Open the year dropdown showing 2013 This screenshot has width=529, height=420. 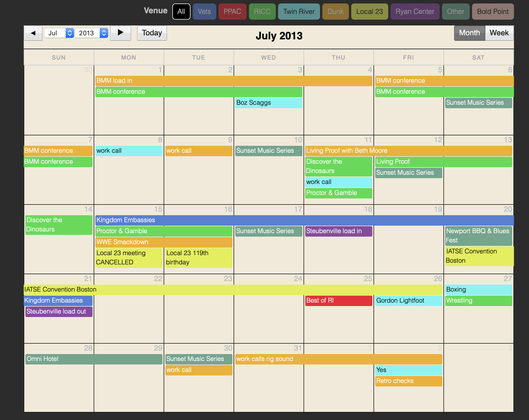pyautogui.click(x=91, y=33)
